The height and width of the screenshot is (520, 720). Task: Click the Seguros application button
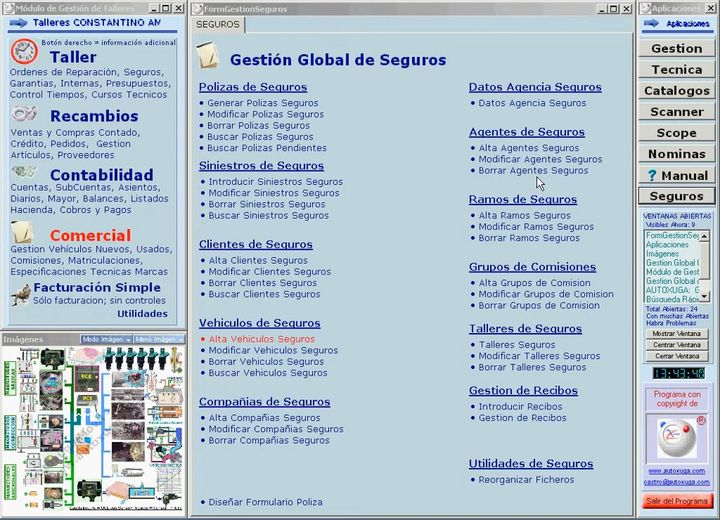676,196
